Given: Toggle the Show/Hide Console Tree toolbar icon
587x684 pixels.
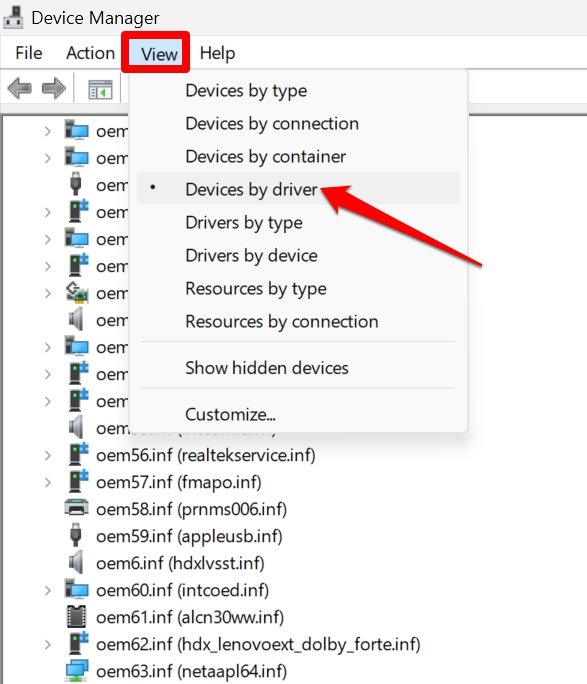Looking at the screenshot, I should tap(100, 89).
